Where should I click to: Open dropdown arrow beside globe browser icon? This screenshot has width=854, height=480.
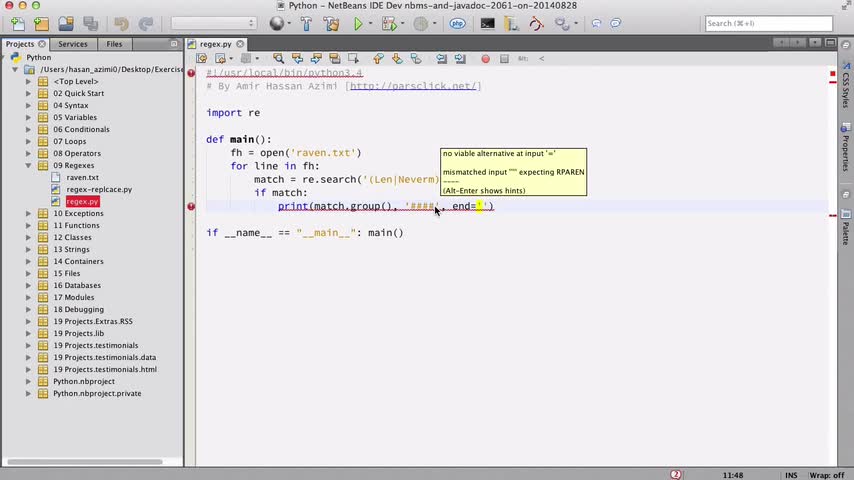click(x=289, y=23)
